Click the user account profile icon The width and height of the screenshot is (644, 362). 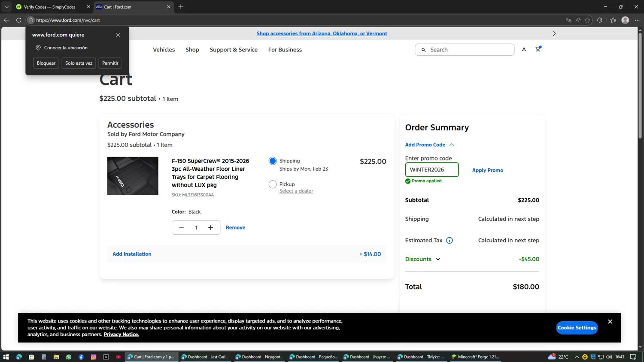click(524, 50)
